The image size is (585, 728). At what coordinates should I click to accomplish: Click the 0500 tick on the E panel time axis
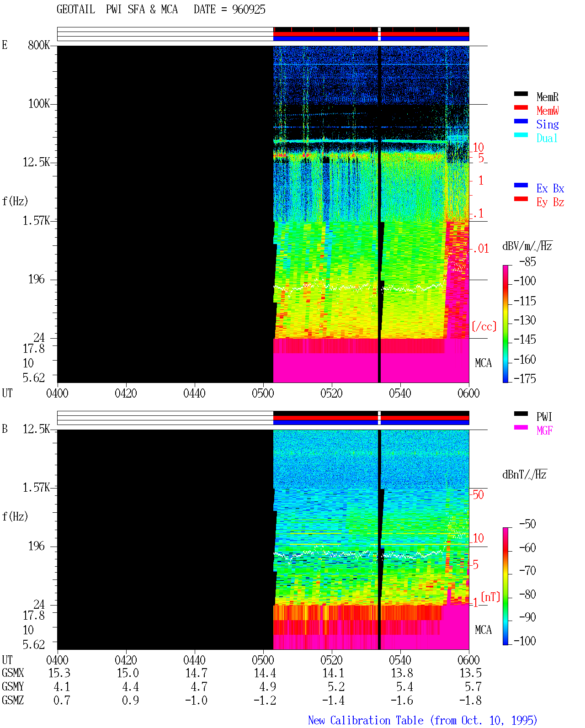tap(263, 393)
